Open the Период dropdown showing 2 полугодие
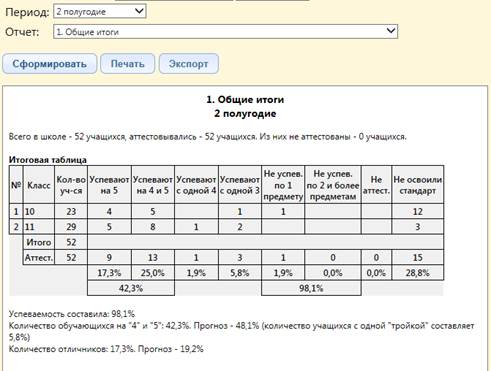 pos(99,11)
